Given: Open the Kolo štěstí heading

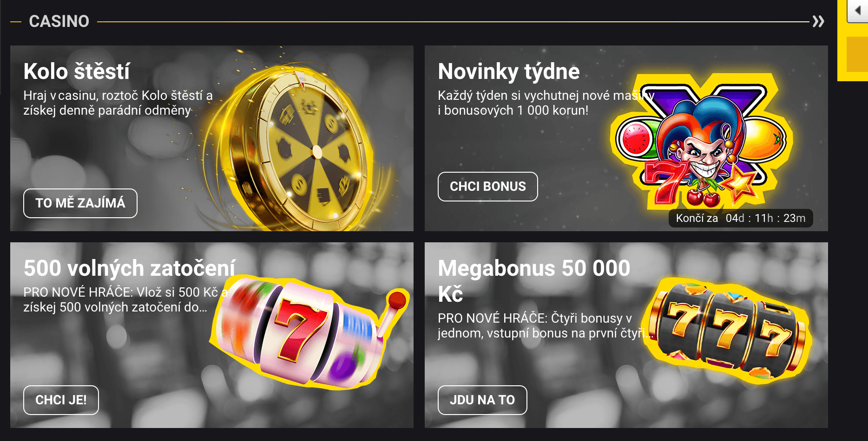Looking at the screenshot, I should coord(77,71).
